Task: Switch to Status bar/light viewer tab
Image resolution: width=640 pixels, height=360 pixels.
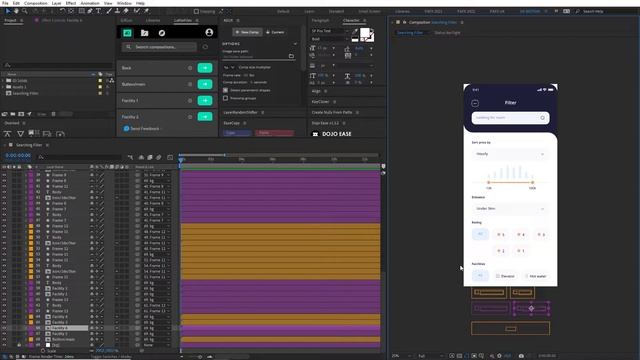Action: pos(447,33)
